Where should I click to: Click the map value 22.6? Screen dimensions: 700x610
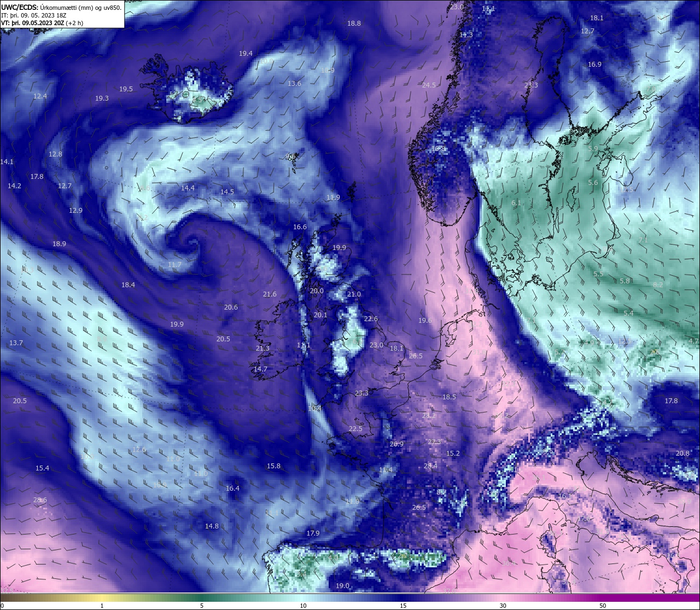371,319
